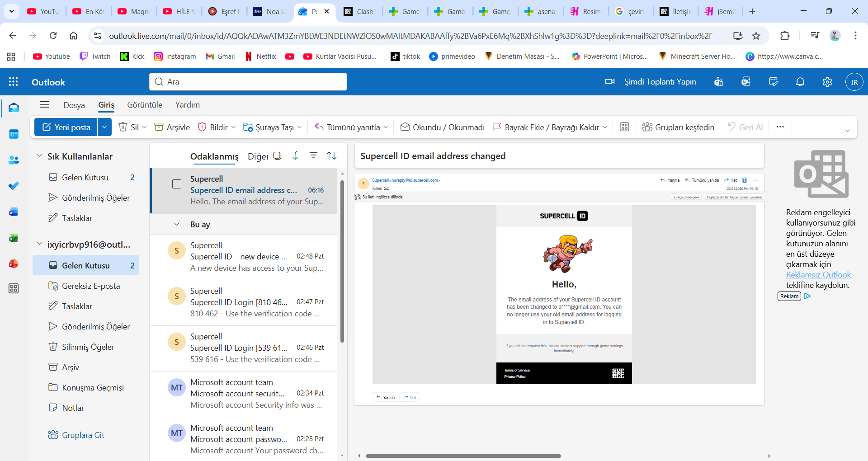This screenshot has height=461, width=868.
Task: Toggle the navigation pane hamburger
Action: [44, 105]
